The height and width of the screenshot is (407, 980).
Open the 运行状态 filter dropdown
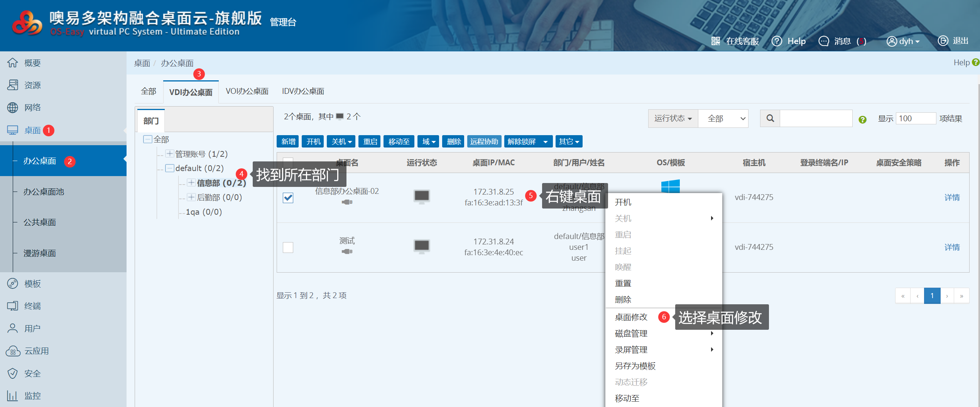tap(673, 119)
